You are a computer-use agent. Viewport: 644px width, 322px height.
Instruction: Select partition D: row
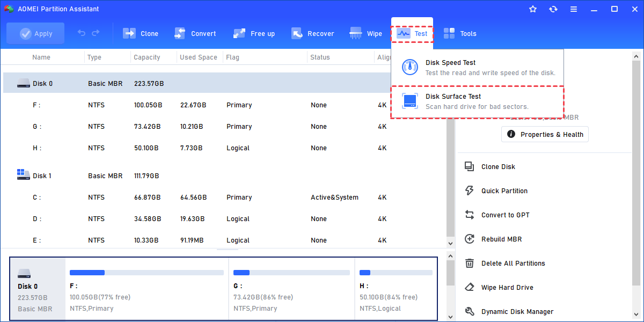pos(224,219)
